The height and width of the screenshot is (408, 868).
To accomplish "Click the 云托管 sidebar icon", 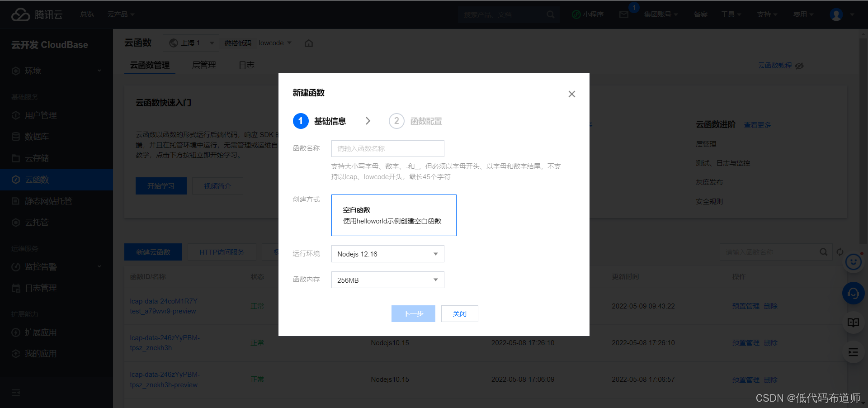I will [x=16, y=223].
